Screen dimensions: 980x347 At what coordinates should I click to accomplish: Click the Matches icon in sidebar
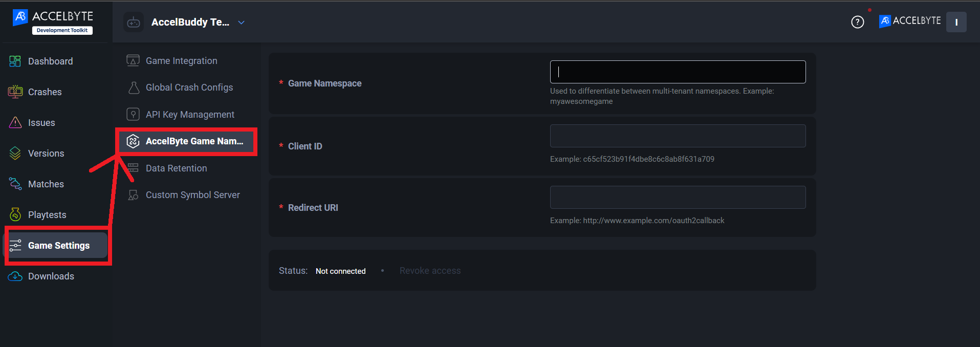(15, 184)
